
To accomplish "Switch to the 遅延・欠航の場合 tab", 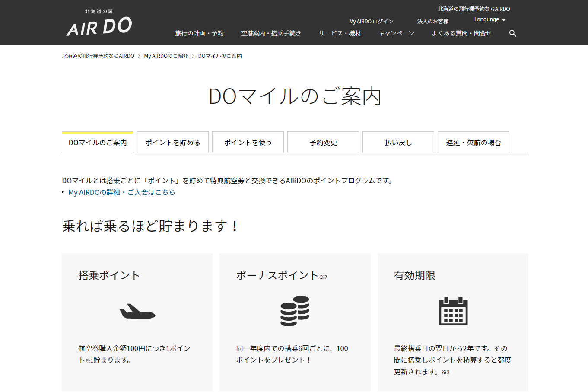I will point(474,142).
